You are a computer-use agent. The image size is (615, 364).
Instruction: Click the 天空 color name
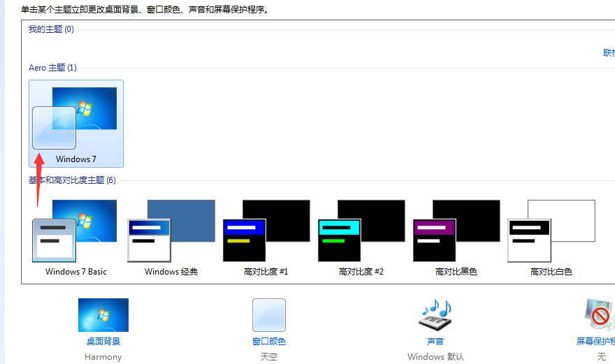tap(269, 357)
